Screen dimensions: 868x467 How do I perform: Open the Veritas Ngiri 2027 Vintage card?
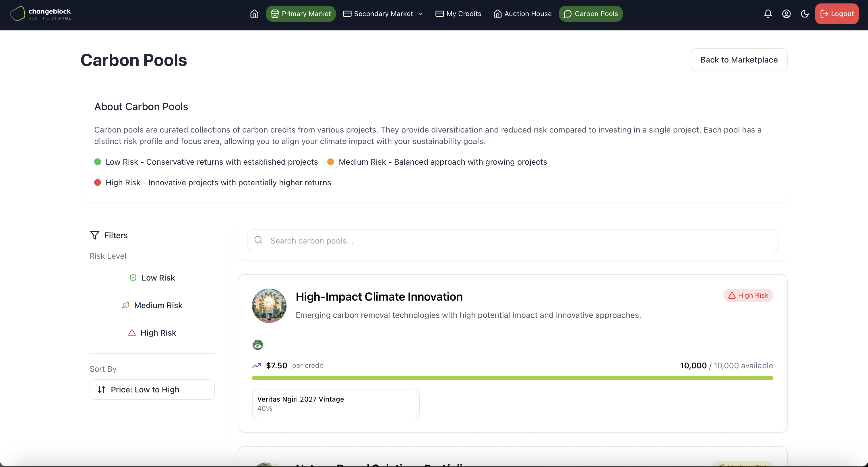336,404
